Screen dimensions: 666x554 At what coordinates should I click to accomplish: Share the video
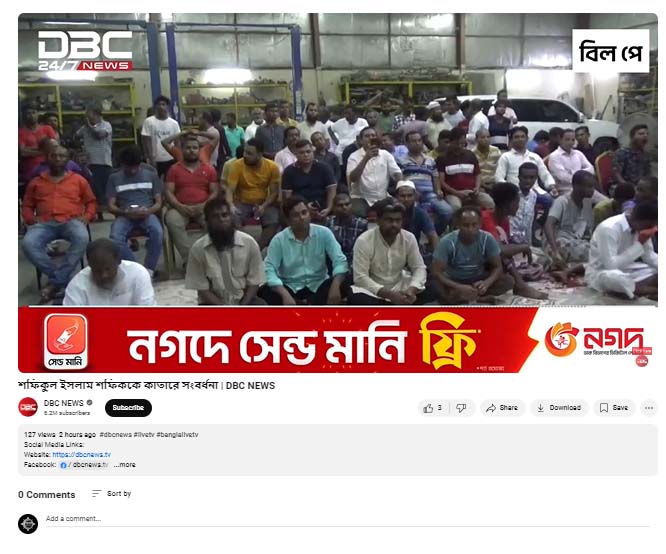502,408
